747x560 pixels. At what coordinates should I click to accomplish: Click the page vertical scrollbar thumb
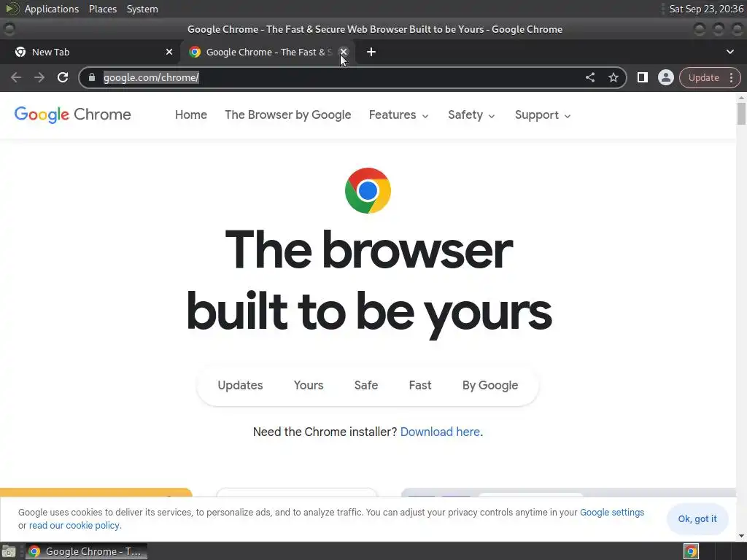point(741,114)
